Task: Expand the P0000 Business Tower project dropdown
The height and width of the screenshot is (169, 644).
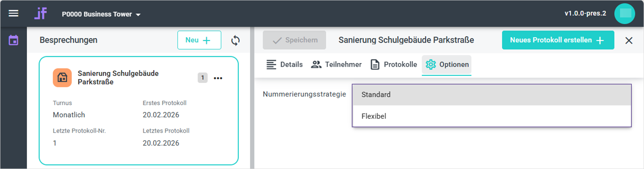Action: click(x=101, y=14)
